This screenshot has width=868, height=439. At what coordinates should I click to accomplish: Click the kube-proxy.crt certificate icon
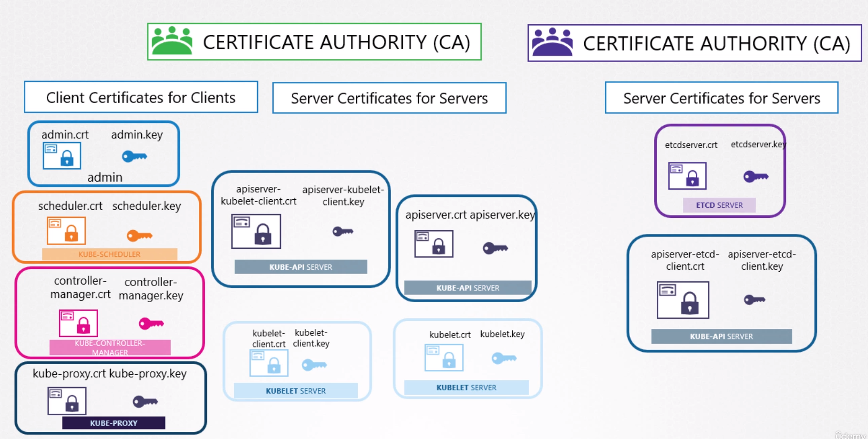(x=67, y=401)
